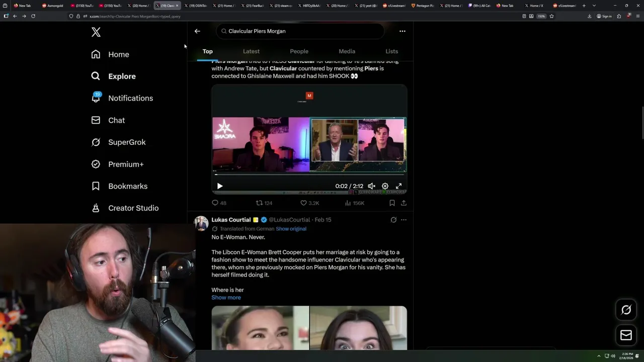Open Home from the X sidebar
This screenshot has height=362, width=644.
(110, 54)
